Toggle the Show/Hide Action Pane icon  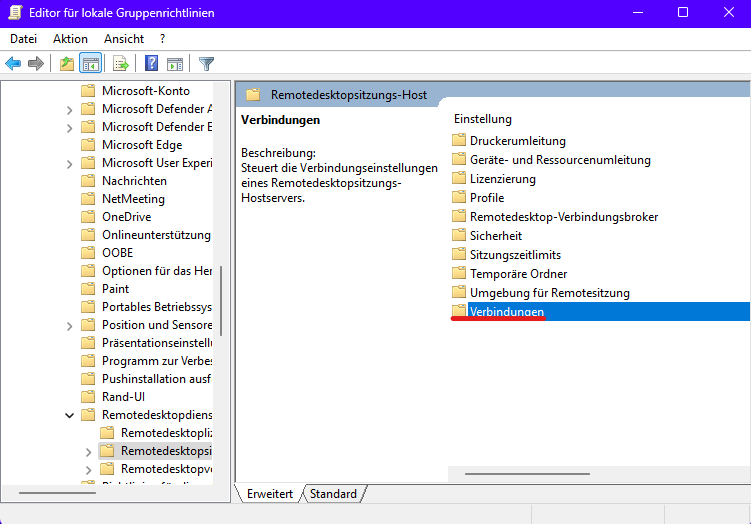(175, 64)
